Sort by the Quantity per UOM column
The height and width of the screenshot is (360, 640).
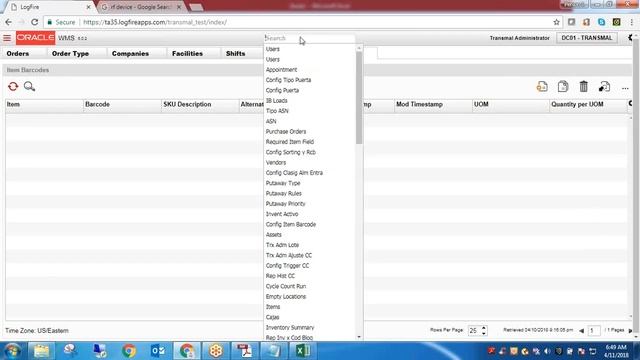click(588, 104)
